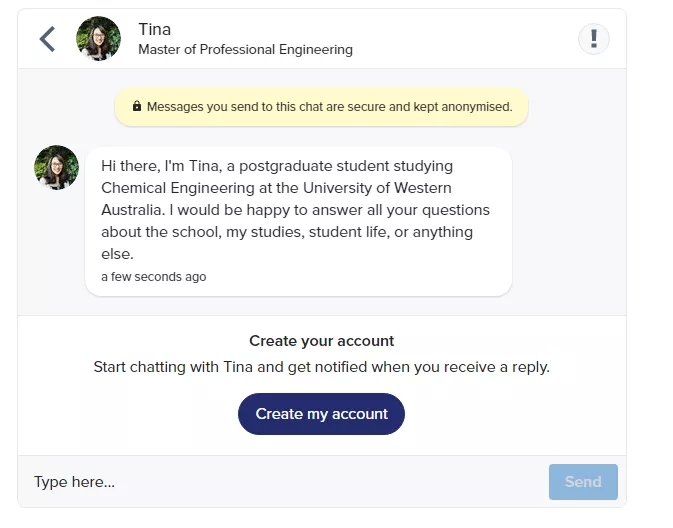Viewport: 673px width, 528px height.
Task: Click the 'a few seconds ago' timestamp
Action: click(153, 277)
